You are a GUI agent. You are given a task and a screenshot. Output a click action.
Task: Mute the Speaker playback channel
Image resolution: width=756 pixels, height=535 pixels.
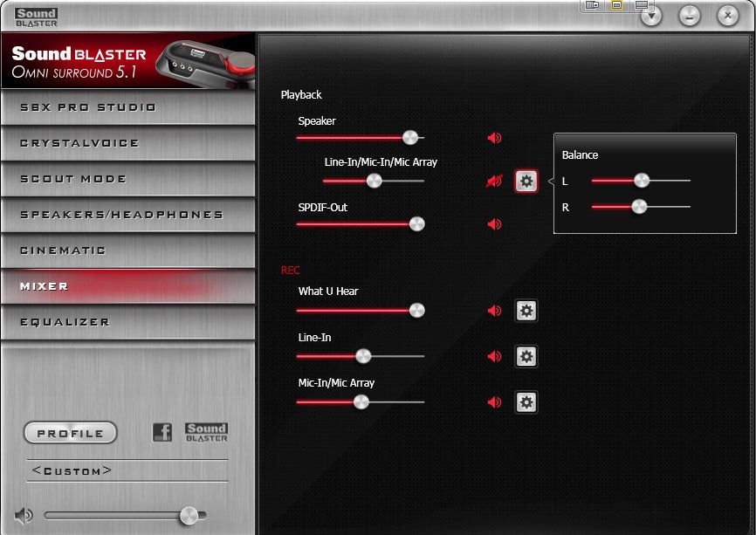pos(494,138)
